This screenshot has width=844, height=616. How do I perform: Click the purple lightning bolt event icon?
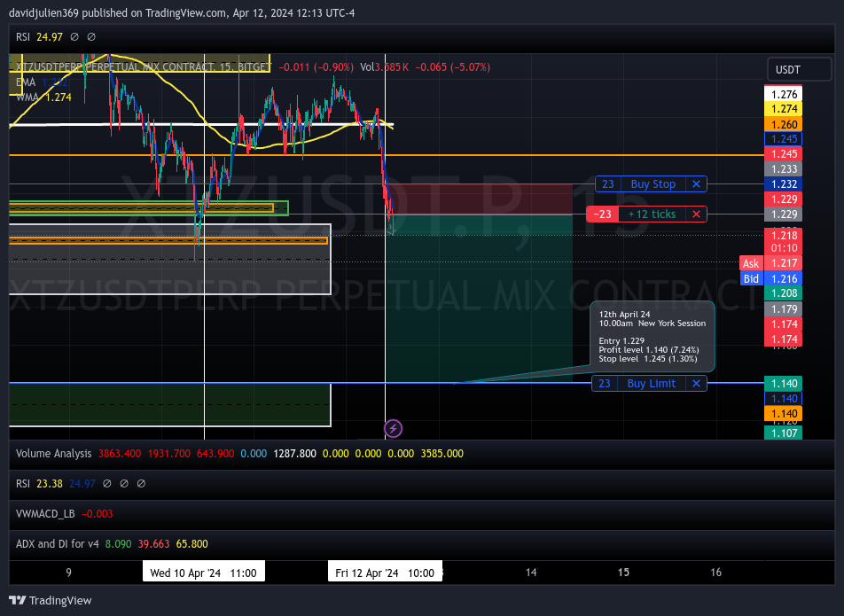coord(393,429)
